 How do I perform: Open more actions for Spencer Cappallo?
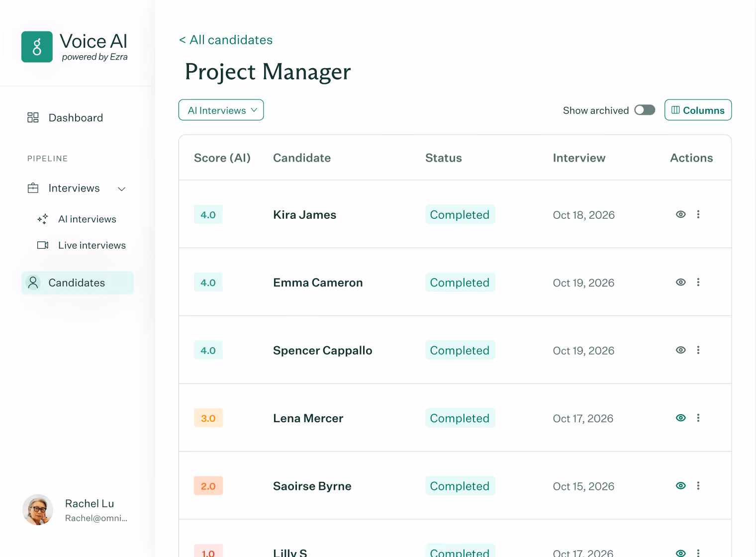click(x=698, y=350)
